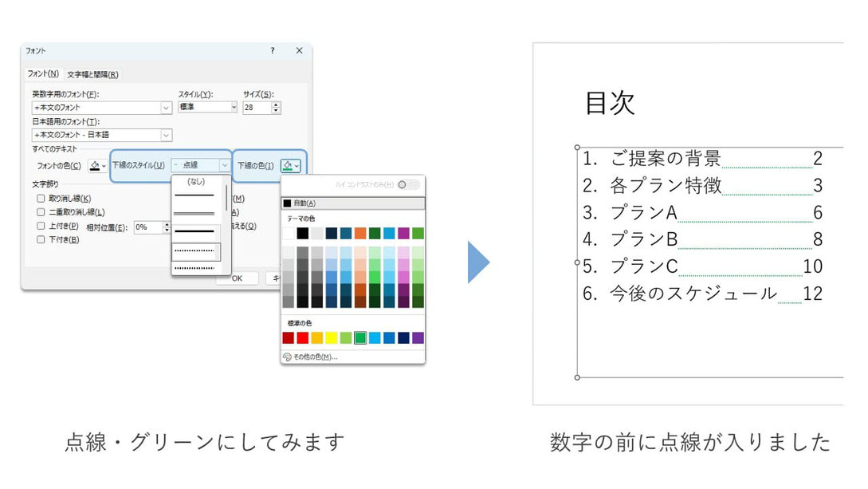Screen dimensions: 868x489
Task: Click the middle-left text box handle
Action: coord(577,262)
